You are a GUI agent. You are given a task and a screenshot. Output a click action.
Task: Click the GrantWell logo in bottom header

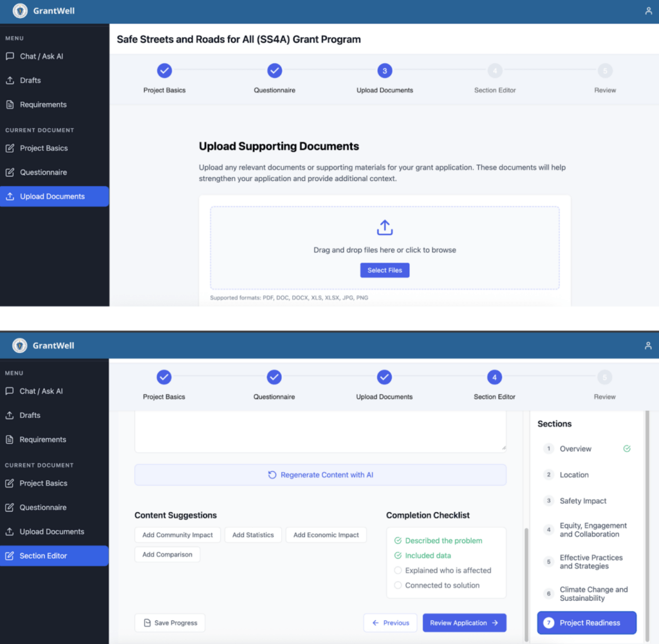pyautogui.click(x=19, y=346)
